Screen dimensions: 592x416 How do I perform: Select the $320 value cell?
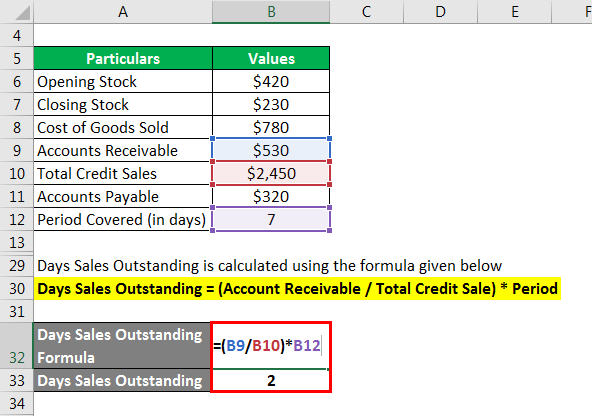[271, 197]
